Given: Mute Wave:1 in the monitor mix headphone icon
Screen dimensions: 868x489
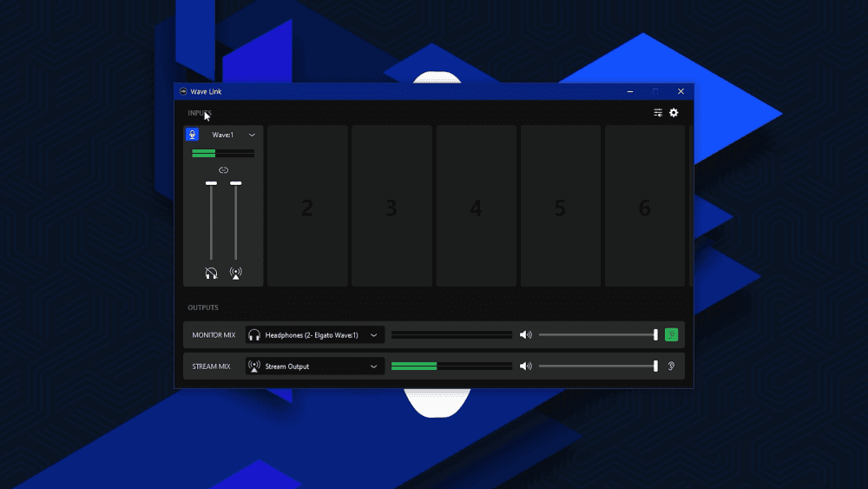Looking at the screenshot, I should [211, 273].
